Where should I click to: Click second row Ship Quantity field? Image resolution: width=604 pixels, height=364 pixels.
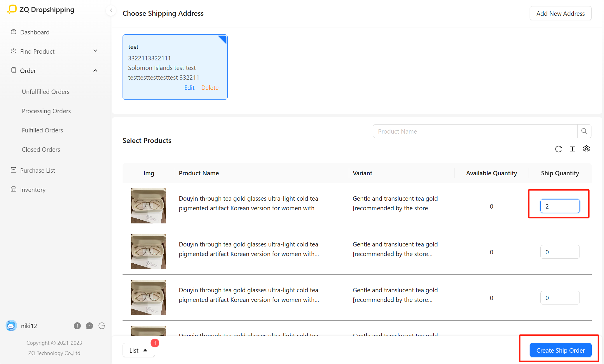[x=560, y=252]
